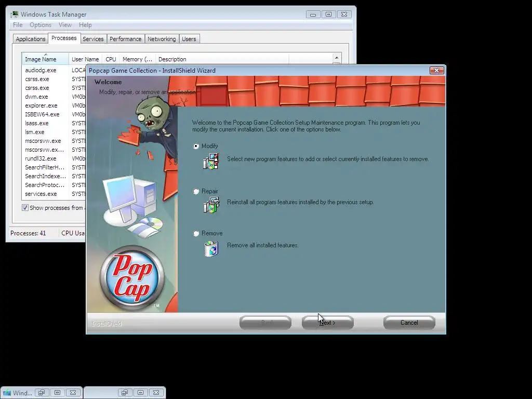The width and height of the screenshot is (532, 399).
Task: Open the View menu in Task Manager
Action: point(65,25)
